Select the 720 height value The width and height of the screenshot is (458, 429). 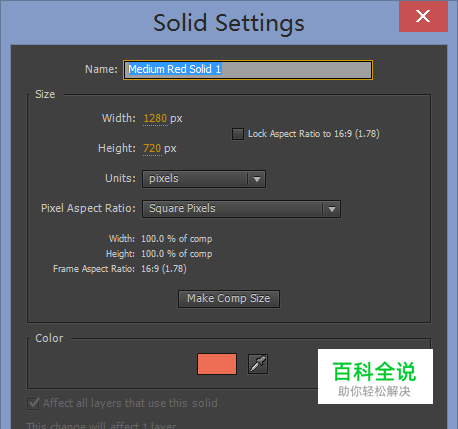click(x=152, y=148)
